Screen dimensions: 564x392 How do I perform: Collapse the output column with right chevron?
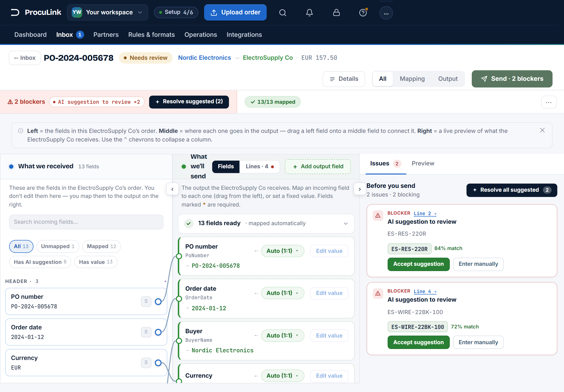coord(359,189)
